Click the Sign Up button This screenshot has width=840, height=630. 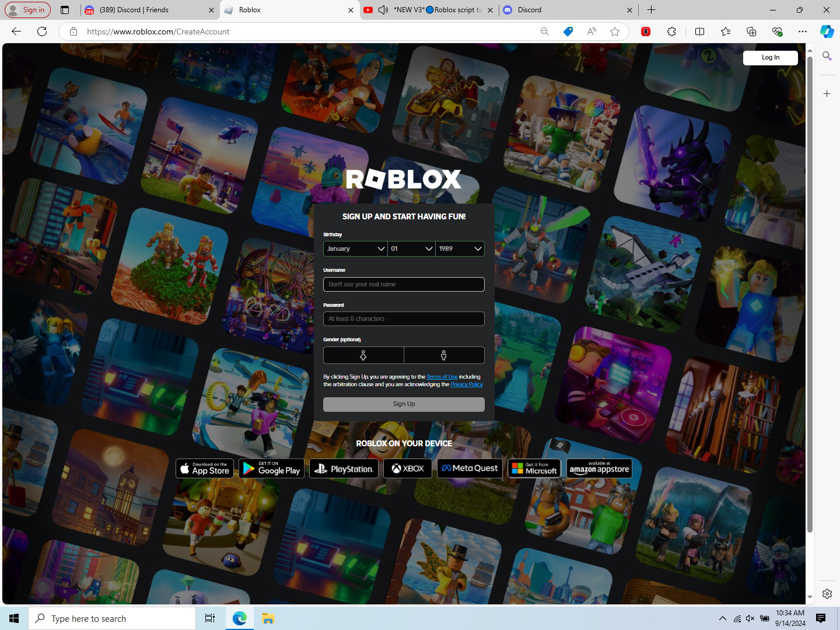(x=404, y=404)
